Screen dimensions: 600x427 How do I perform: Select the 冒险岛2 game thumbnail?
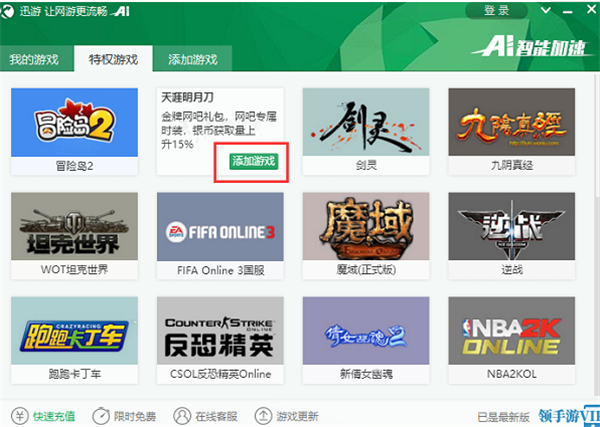click(x=73, y=121)
